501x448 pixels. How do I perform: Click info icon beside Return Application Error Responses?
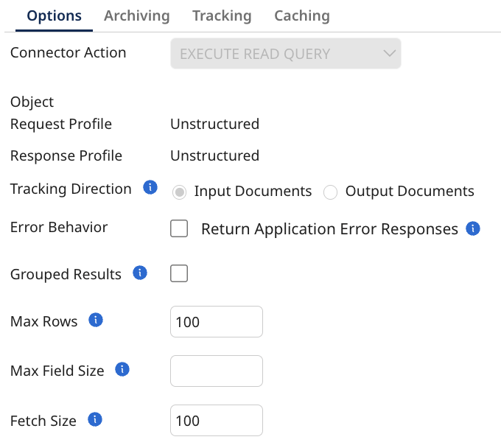click(473, 228)
